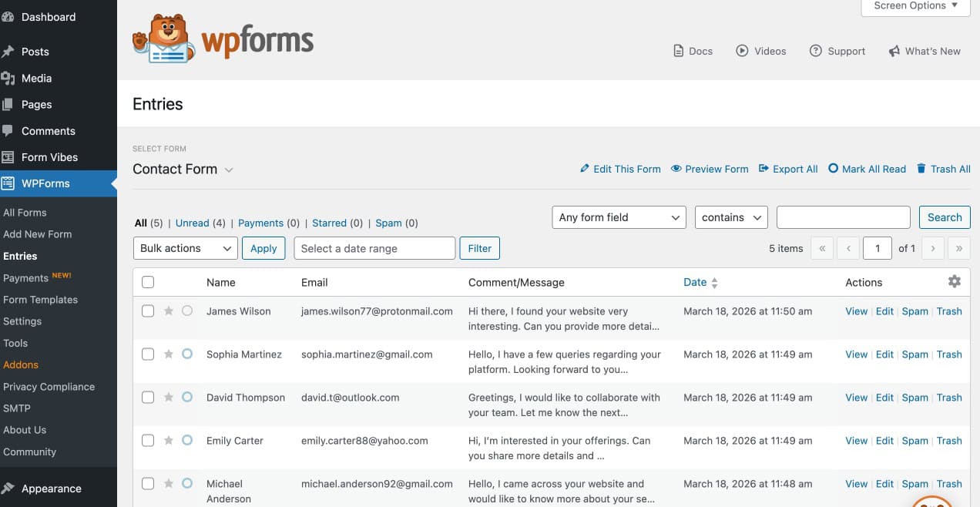
Task: Click the current page number field
Action: pyautogui.click(x=878, y=248)
